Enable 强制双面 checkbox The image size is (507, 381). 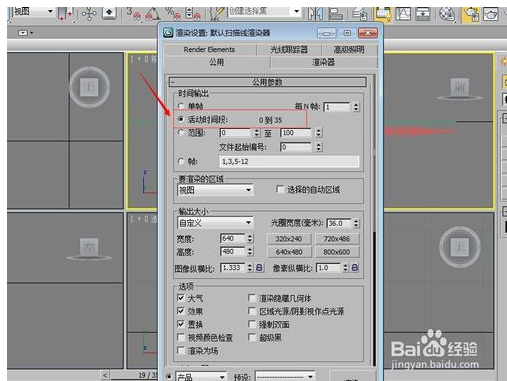point(252,324)
